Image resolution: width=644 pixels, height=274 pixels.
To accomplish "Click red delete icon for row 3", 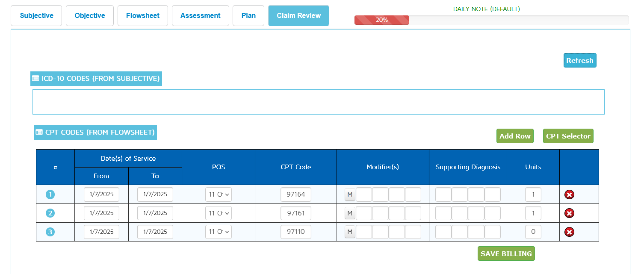I will [569, 232].
